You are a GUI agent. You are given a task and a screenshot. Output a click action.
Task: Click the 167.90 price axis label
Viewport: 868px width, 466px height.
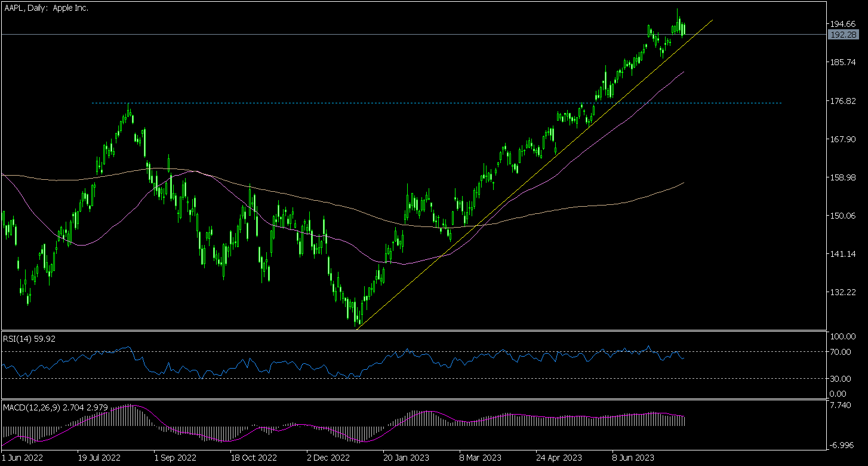(842, 139)
